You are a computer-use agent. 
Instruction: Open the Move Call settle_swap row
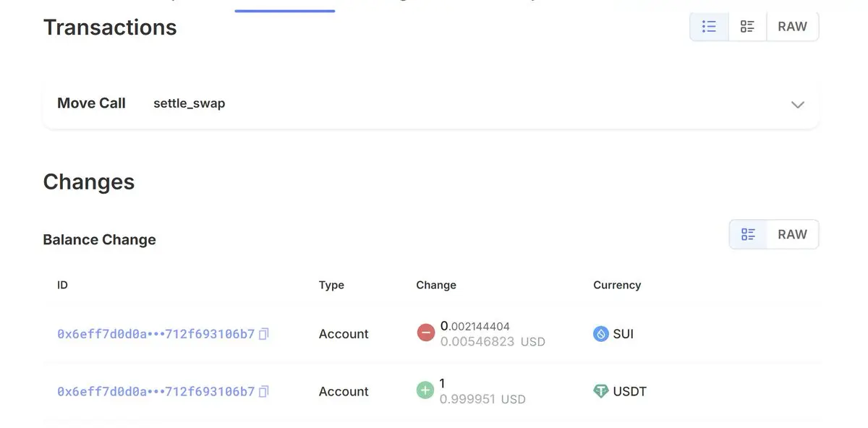(430, 104)
